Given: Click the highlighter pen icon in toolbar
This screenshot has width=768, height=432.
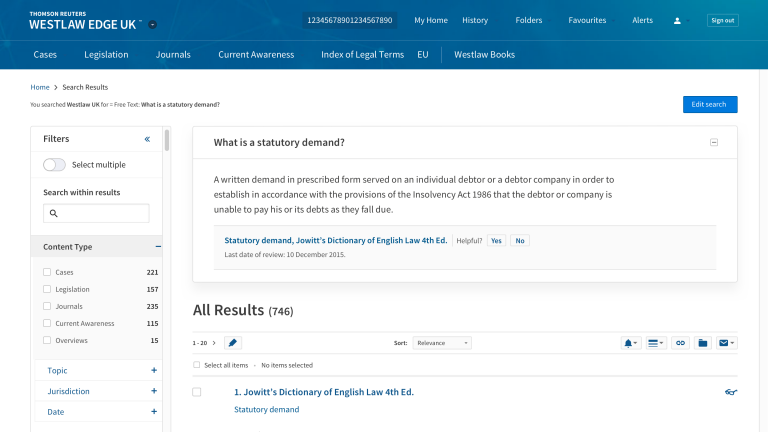Looking at the screenshot, I should 233,343.
